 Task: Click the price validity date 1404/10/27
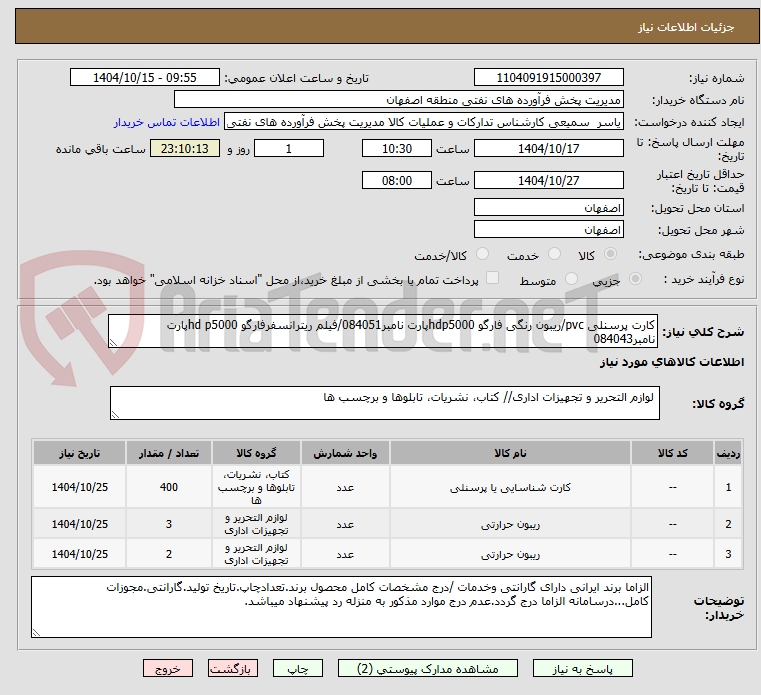pyautogui.click(x=548, y=181)
